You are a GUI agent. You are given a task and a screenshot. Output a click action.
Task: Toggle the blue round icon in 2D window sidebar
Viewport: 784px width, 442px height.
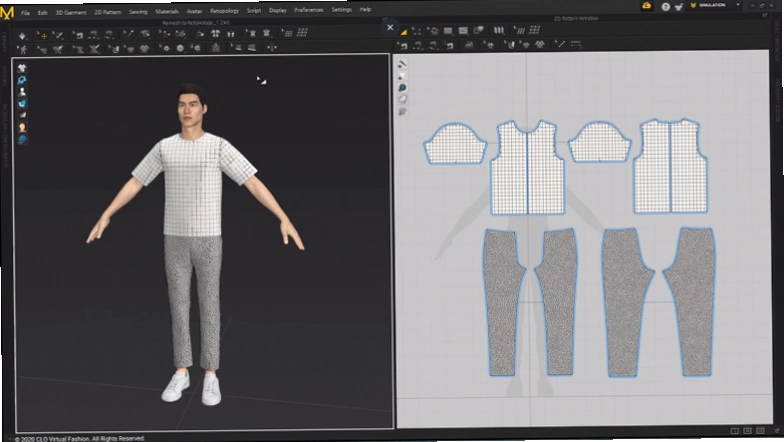click(x=402, y=88)
